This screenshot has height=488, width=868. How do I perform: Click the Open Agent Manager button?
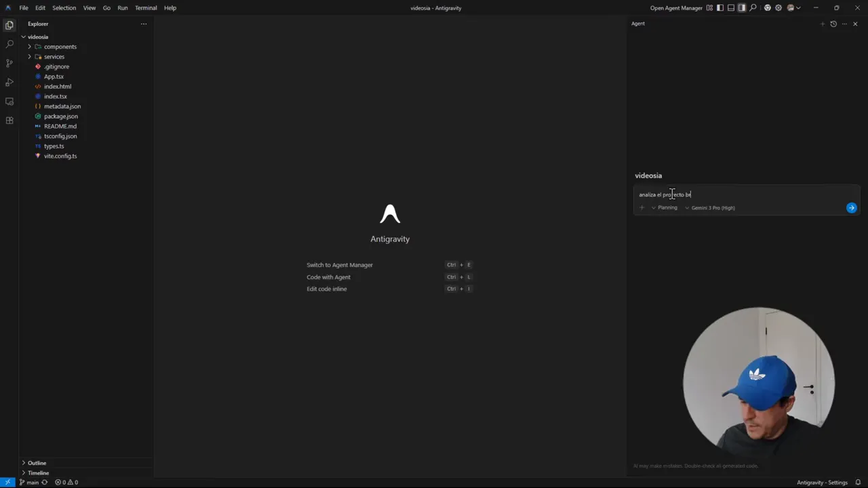pyautogui.click(x=676, y=8)
